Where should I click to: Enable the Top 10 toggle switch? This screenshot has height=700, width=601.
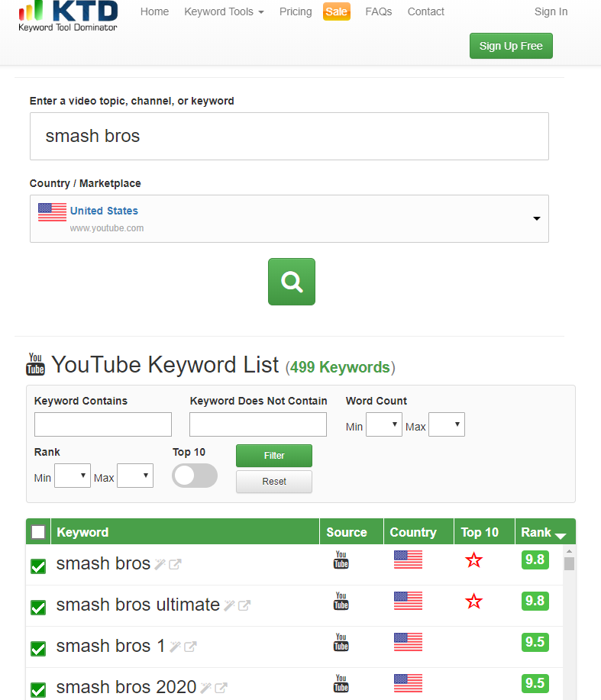[x=195, y=476]
